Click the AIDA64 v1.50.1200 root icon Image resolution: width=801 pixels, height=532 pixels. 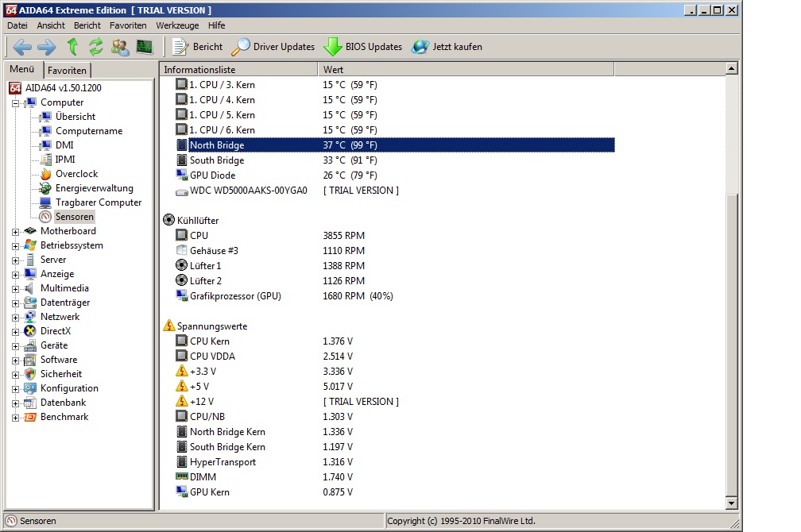pos(15,88)
